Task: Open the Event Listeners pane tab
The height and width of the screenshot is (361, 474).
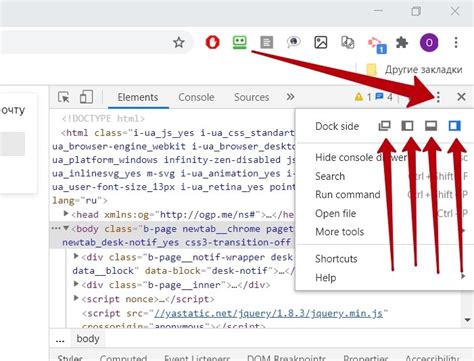Action: tap(197, 358)
